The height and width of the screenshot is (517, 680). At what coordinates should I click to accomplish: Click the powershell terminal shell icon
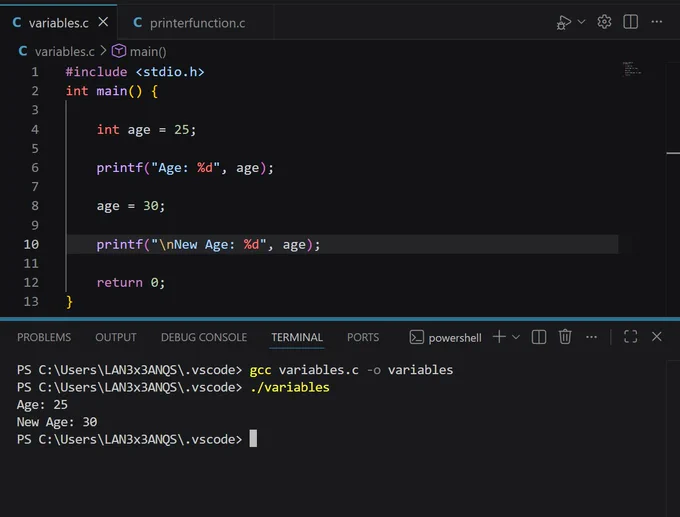[416, 337]
